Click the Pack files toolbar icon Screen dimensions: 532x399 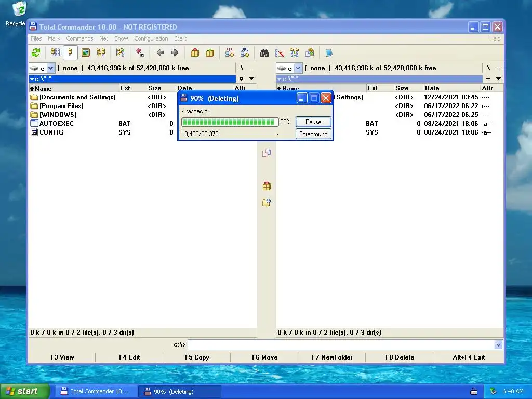(x=195, y=52)
